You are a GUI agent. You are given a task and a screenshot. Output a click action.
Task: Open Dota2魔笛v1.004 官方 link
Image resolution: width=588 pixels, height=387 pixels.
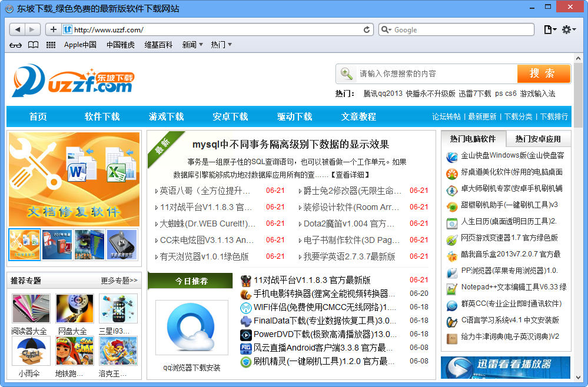tap(349, 223)
